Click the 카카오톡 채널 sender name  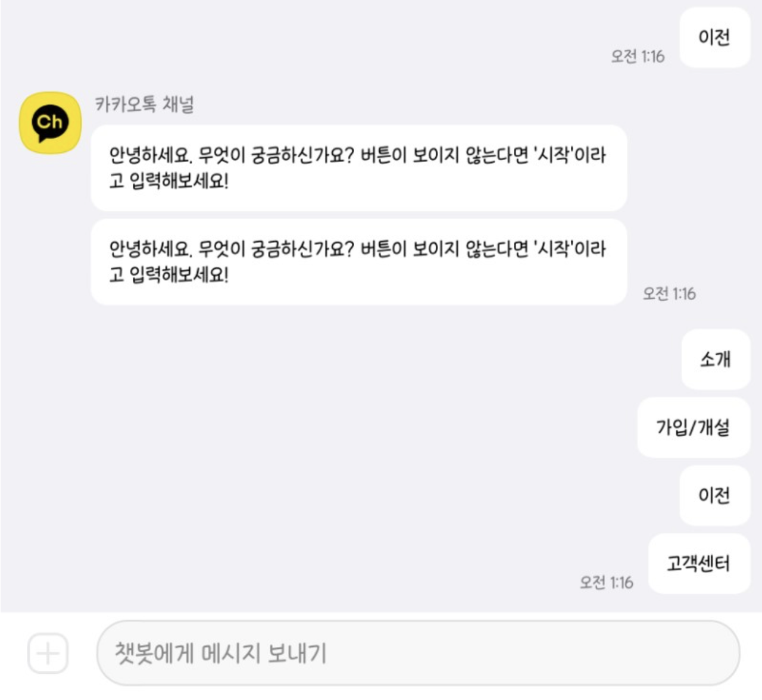click(145, 105)
